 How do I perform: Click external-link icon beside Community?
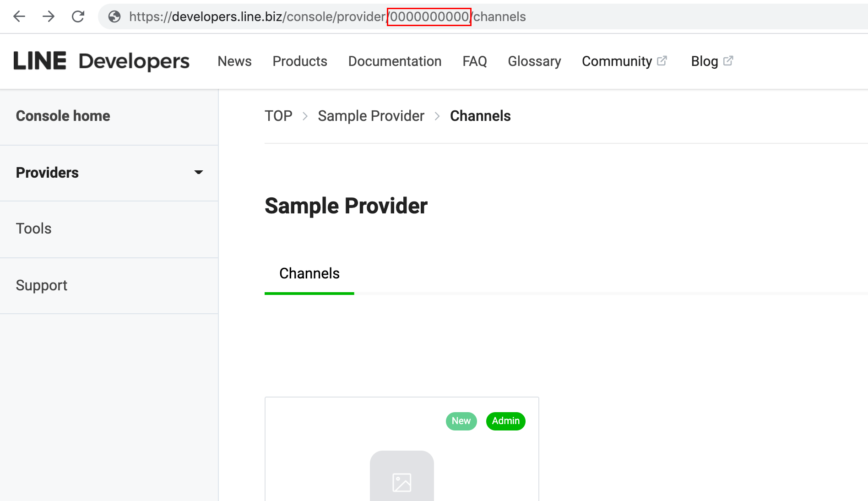[x=662, y=60]
